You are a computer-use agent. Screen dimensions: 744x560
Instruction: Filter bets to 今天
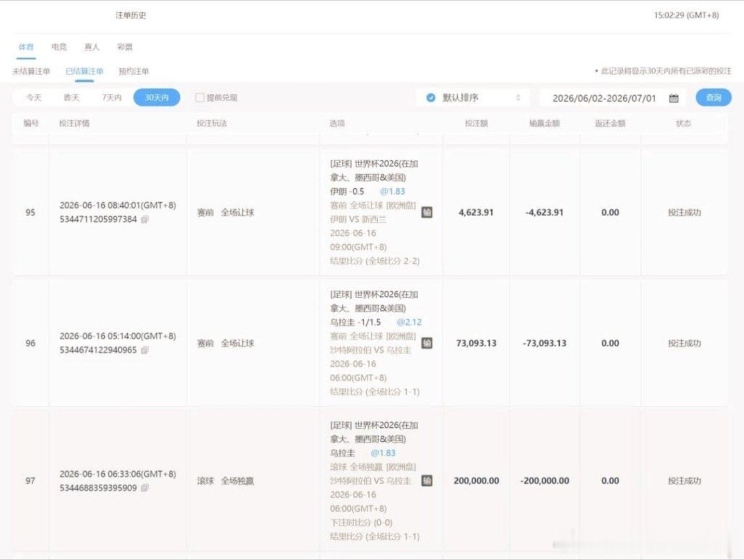[x=34, y=97]
